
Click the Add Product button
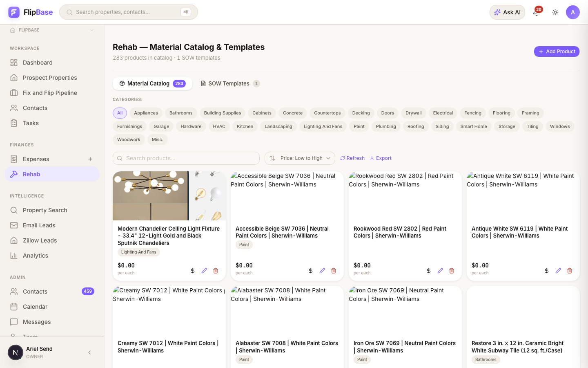coord(557,52)
